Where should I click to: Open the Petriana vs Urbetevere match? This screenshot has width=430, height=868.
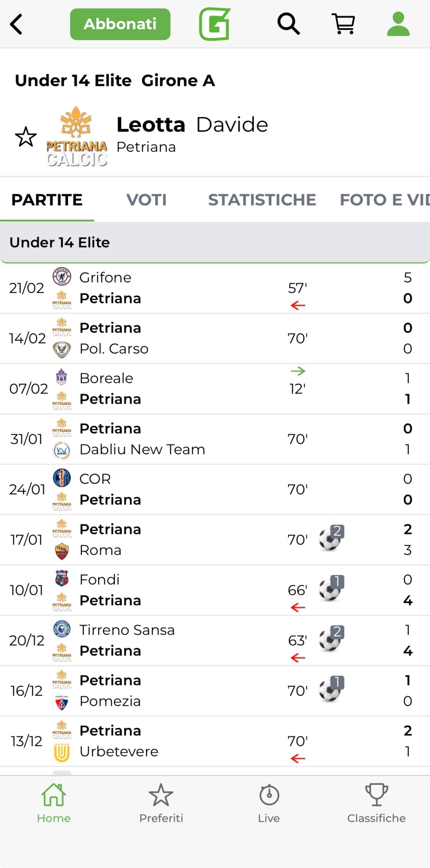[x=181, y=741]
